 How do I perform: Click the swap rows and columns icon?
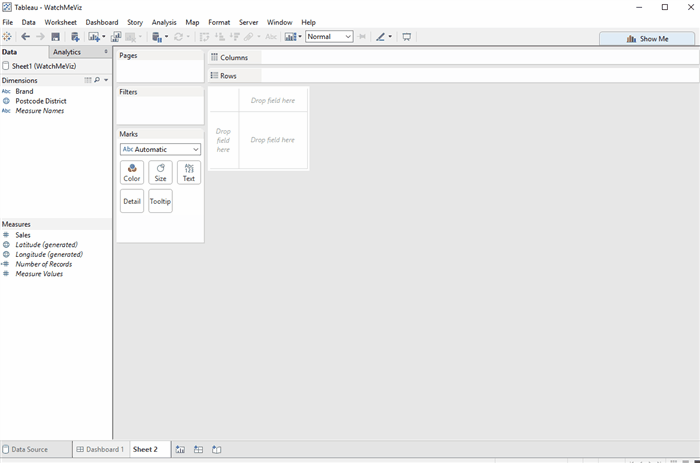[204, 37]
